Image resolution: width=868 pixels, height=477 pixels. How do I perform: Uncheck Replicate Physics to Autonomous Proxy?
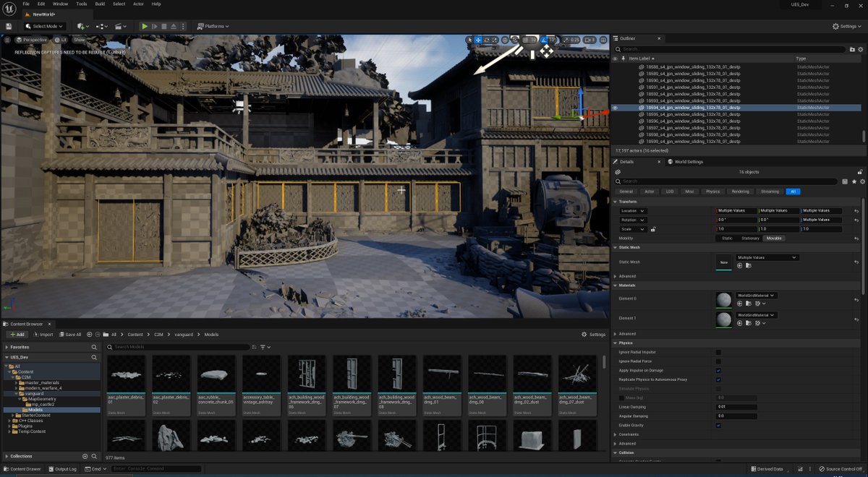pos(718,379)
